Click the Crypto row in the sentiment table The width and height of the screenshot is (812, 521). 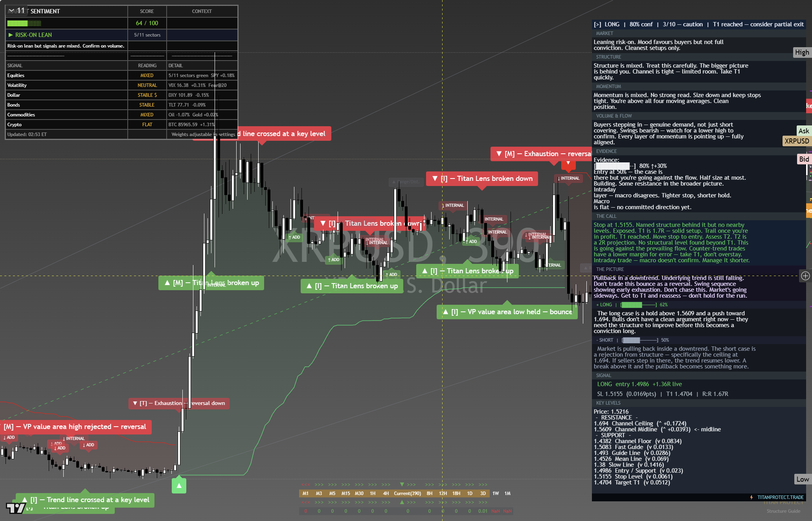tap(121, 125)
